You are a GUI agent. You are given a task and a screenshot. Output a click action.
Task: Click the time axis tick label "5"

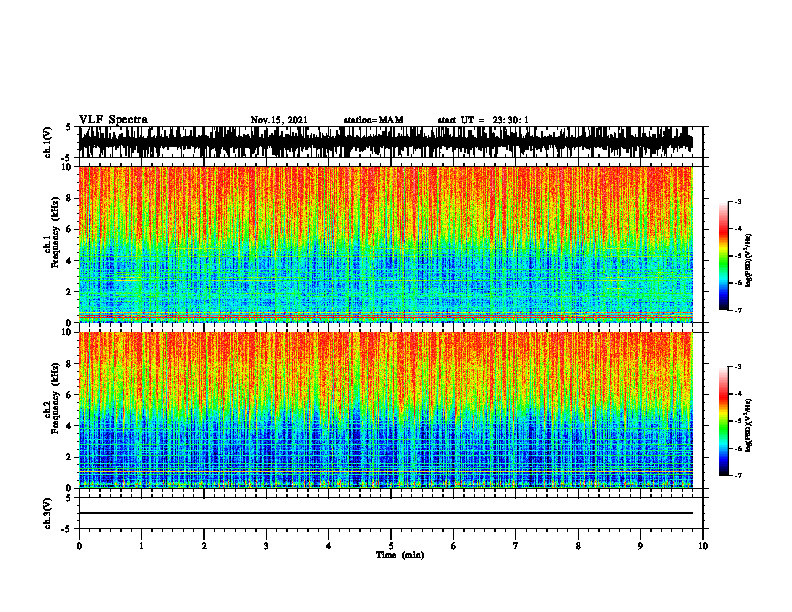[x=391, y=546]
